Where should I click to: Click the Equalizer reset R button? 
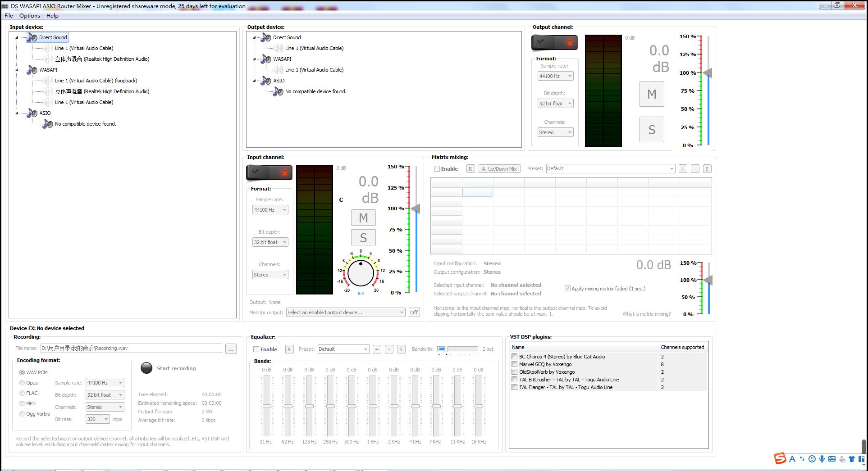click(x=289, y=349)
